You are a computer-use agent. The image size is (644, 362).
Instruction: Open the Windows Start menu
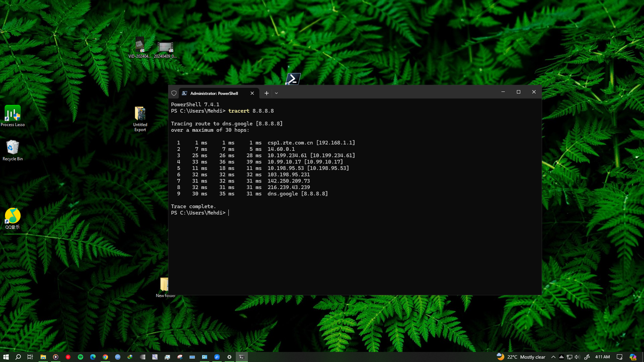point(6,357)
